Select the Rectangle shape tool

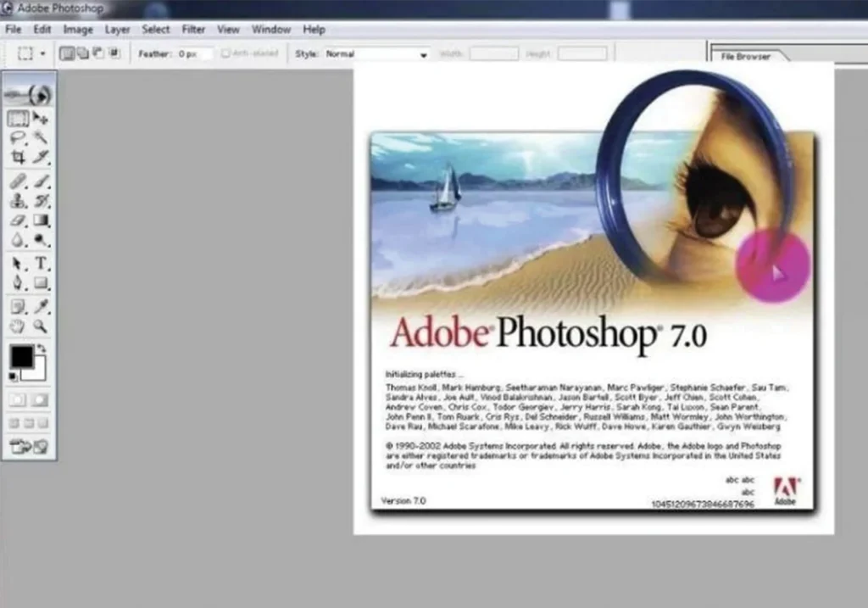41,283
